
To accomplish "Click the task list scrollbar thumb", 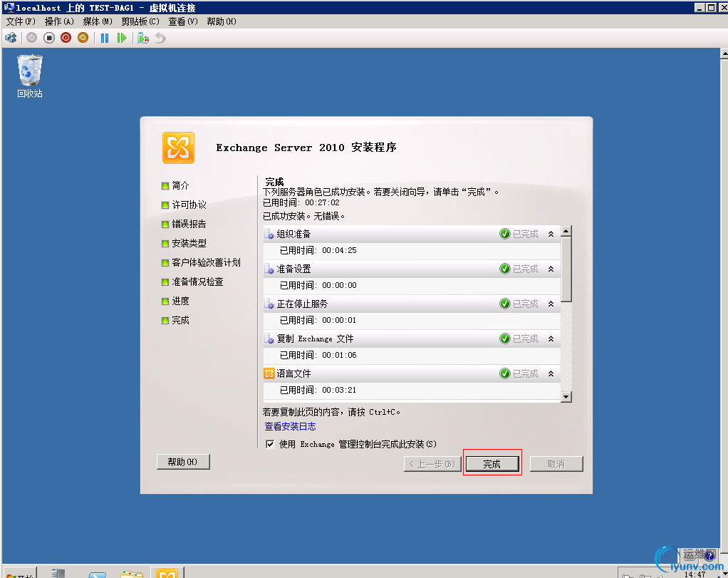I will click(x=566, y=269).
